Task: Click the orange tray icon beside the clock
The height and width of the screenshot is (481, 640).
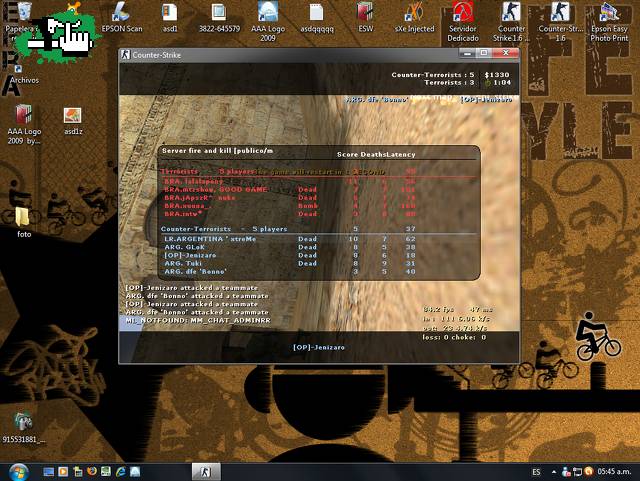Action: pos(589,472)
